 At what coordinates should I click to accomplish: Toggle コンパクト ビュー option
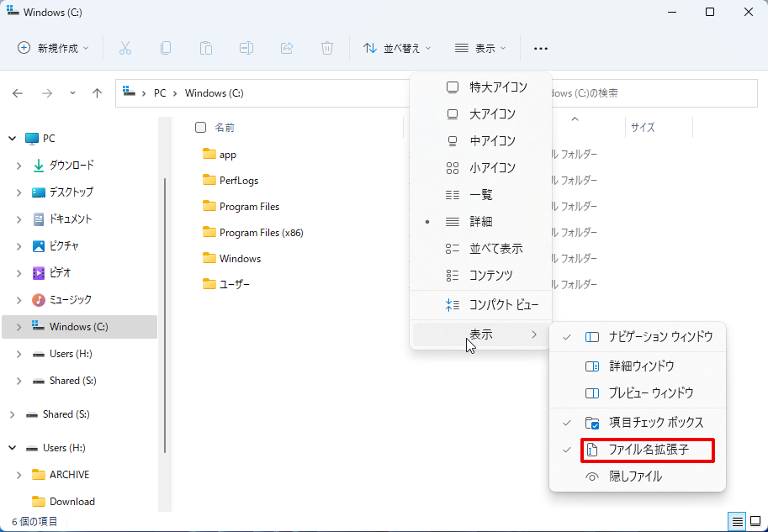pyautogui.click(x=480, y=305)
